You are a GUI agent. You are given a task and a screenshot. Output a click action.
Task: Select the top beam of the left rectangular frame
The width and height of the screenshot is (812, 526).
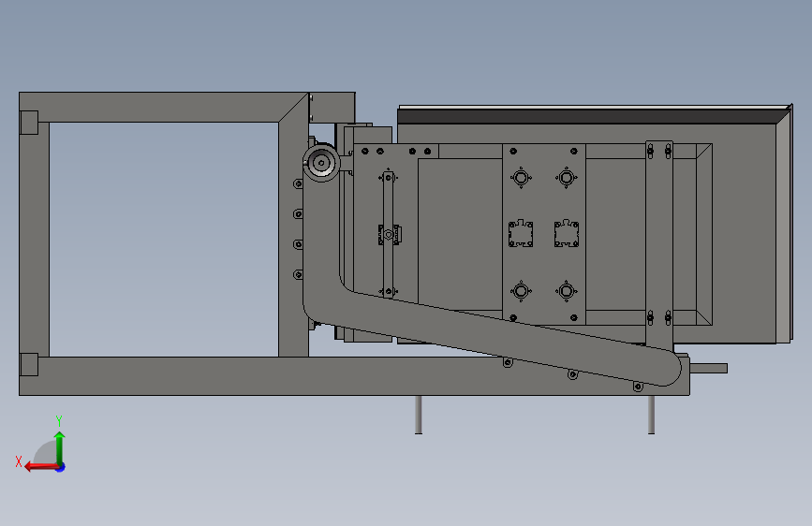(164, 108)
